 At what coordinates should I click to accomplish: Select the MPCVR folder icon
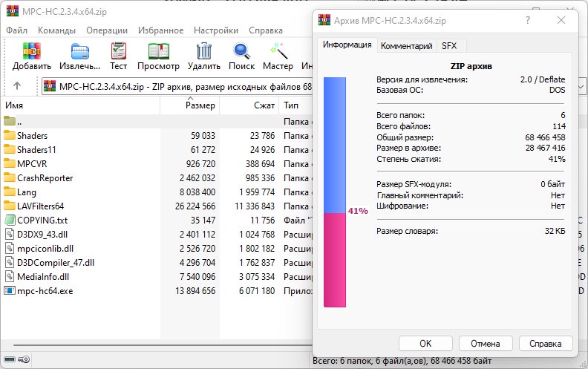[10, 163]
